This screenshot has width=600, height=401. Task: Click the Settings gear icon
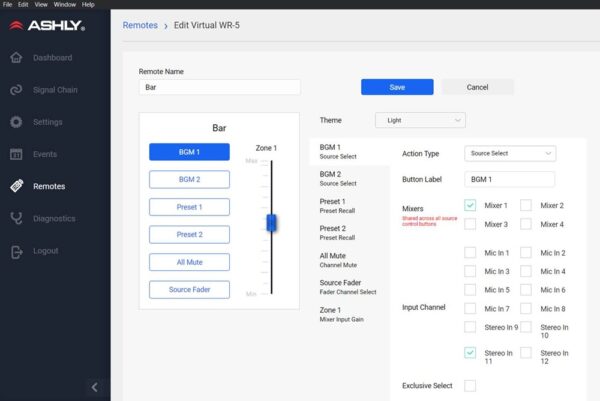(x=16, y=122)
